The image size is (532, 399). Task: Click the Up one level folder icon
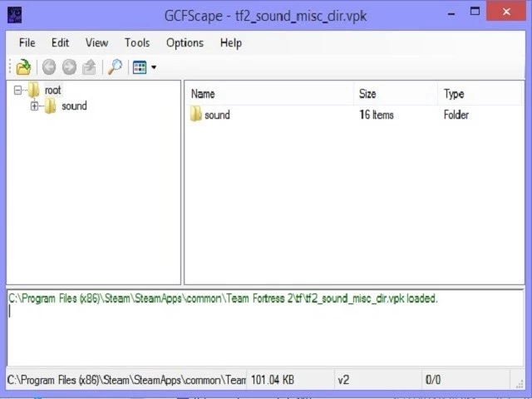[x=89, y=66]
